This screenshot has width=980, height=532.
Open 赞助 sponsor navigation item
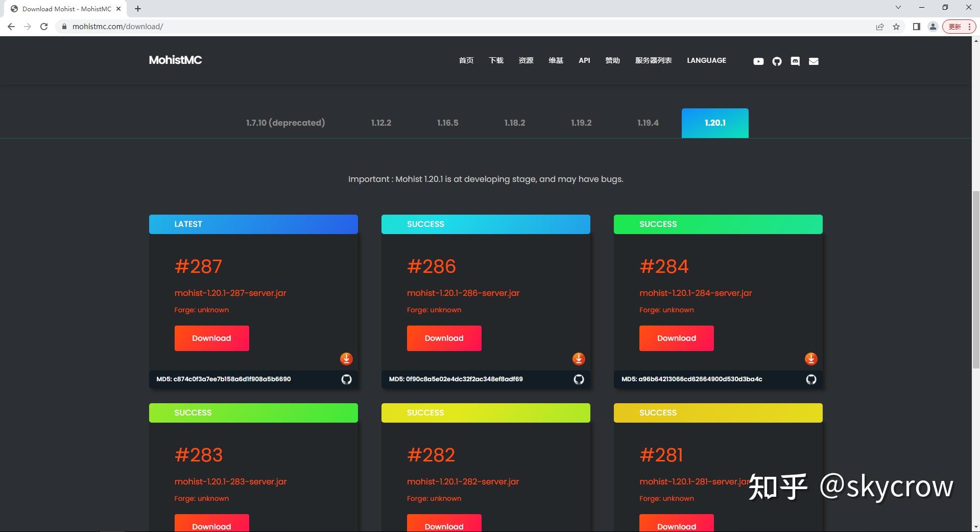[612, 60]
